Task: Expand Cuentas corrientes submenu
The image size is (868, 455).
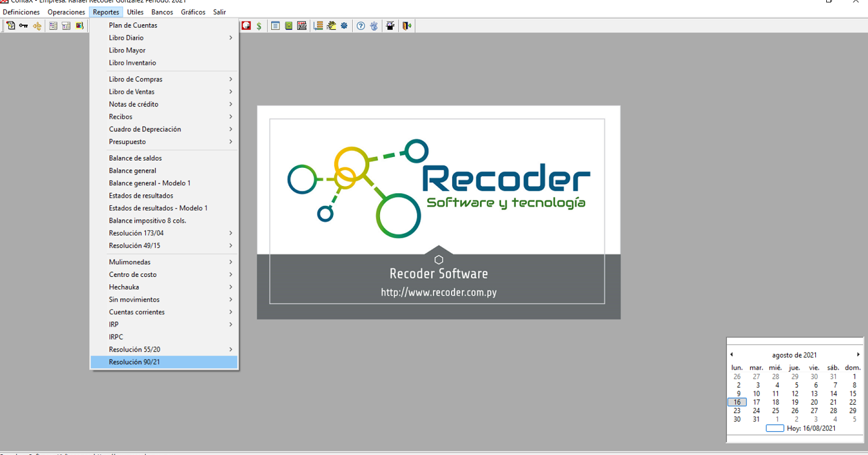Action: coord(164,312)
